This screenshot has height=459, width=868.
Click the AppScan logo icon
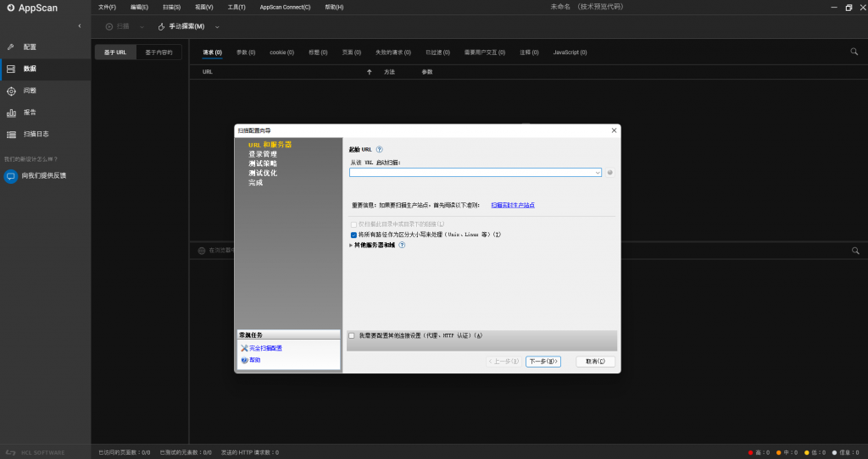[10, 8]
